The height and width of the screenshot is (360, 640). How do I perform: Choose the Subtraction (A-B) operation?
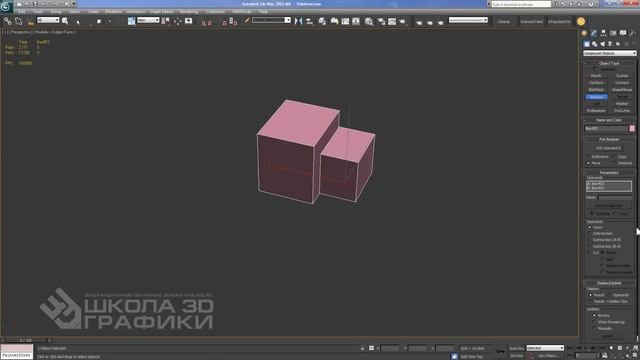[590, 240]
